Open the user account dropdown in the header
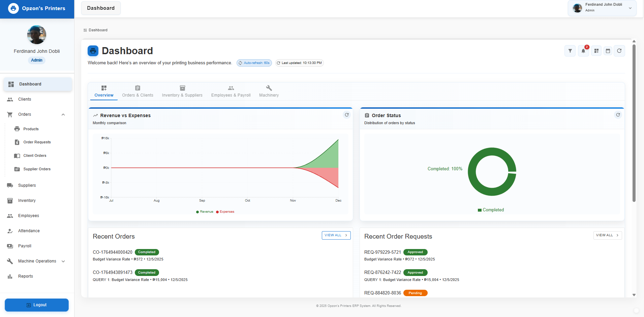644x317 pixels. click(x=630, y=8)
